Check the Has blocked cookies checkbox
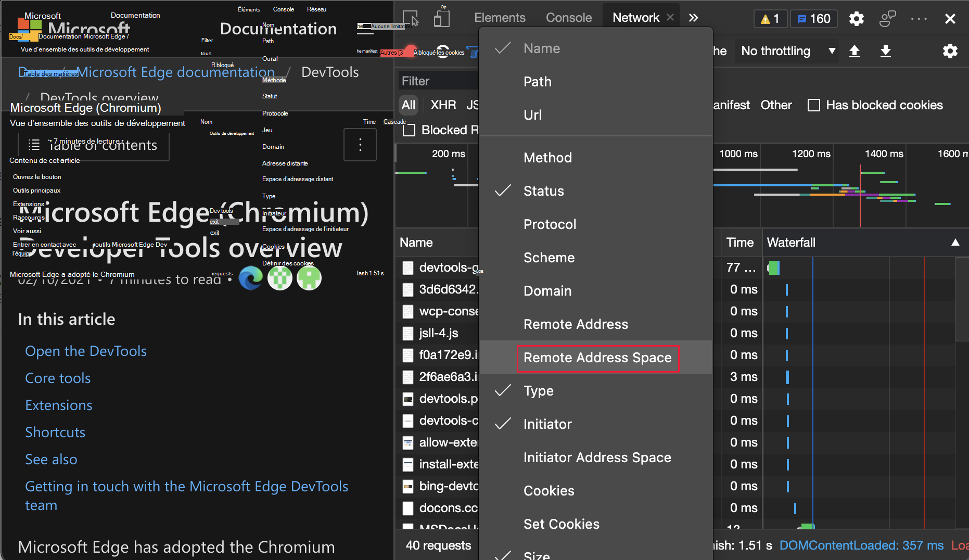Image resolution: width=969 pixels, height=560 pixels. pos(813,105)
